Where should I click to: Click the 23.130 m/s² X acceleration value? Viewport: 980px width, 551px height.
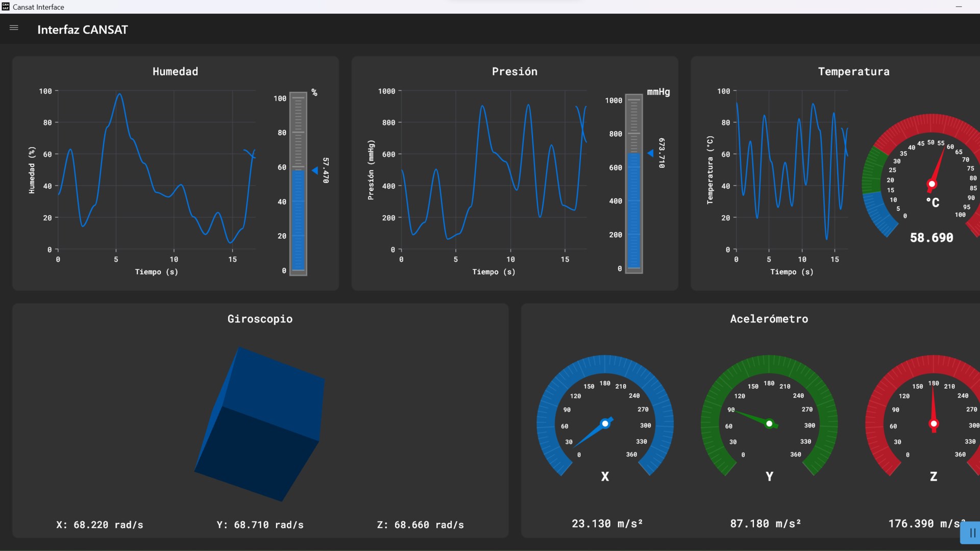(607, 523)
